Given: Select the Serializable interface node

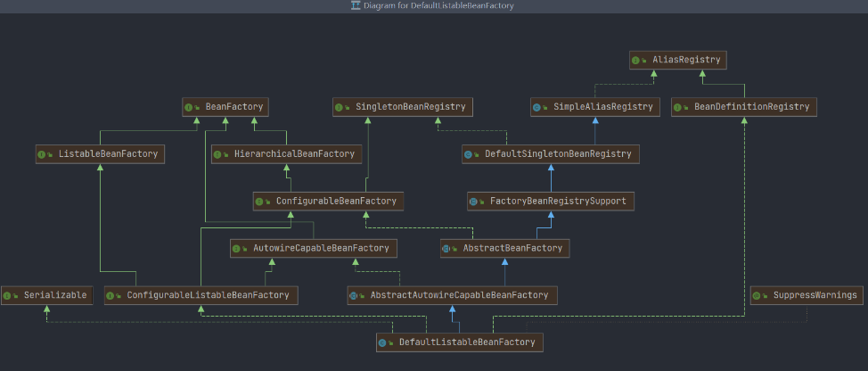Looking at the screenshot, I should (46, 295).
